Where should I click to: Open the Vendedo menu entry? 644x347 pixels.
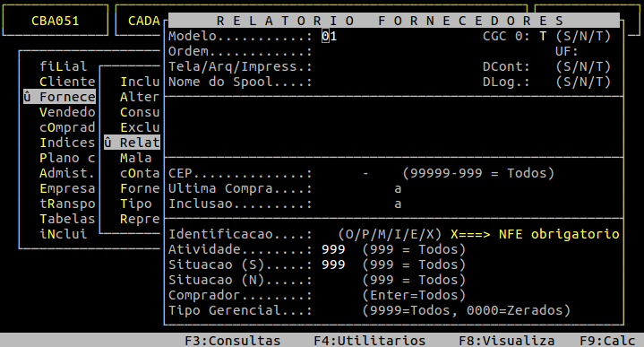coord(67,112)
